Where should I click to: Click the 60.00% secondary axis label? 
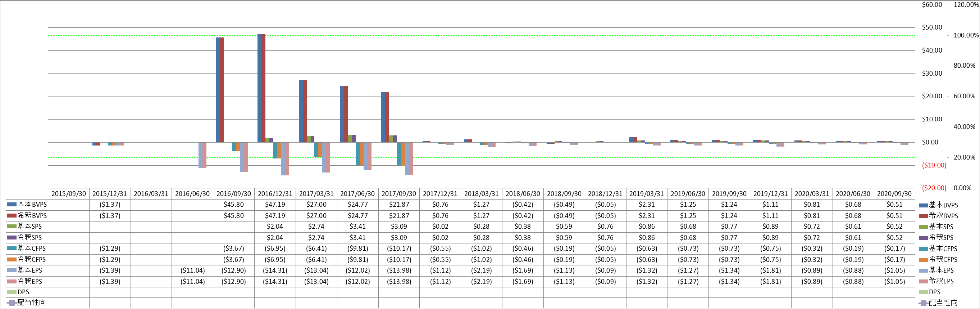pos(965,97)
